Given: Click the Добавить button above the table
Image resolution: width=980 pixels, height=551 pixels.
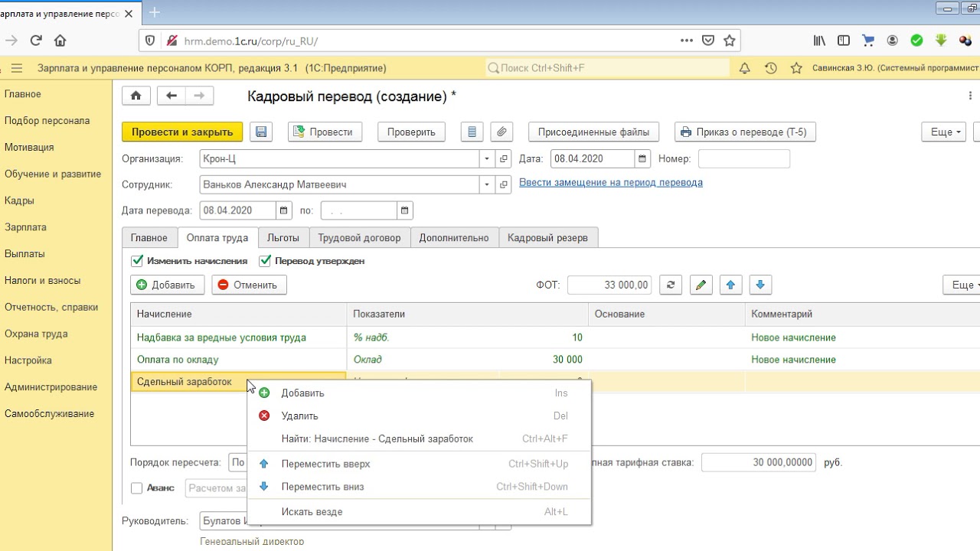Looking at the screenshot, I should (x=167, y=285).
